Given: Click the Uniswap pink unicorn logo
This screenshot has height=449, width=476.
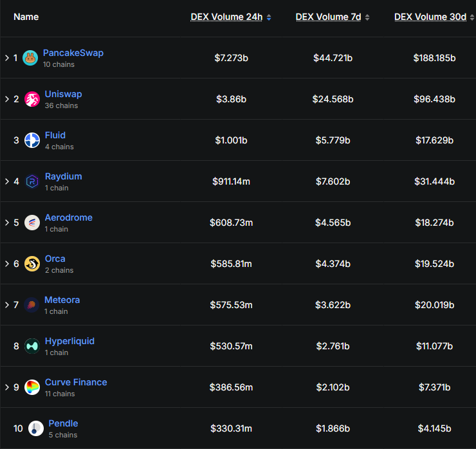Looking at the screenshot, I should point(32,99).
